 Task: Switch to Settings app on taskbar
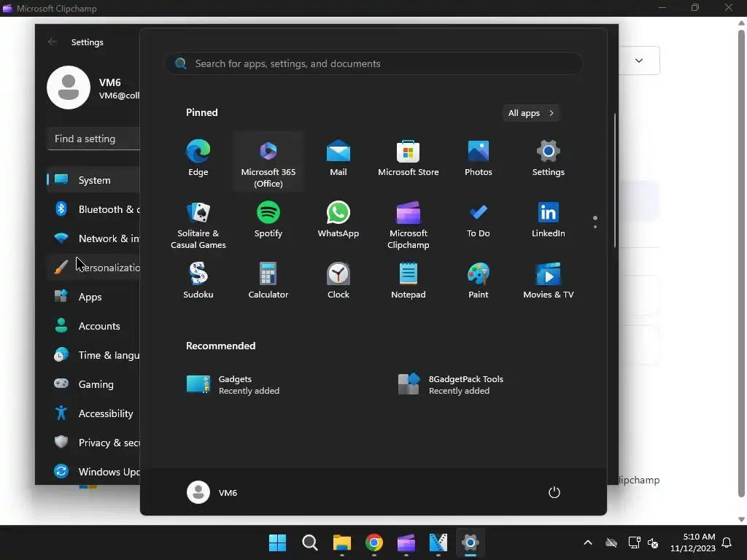pyautogui.click(x=471, y=542)
